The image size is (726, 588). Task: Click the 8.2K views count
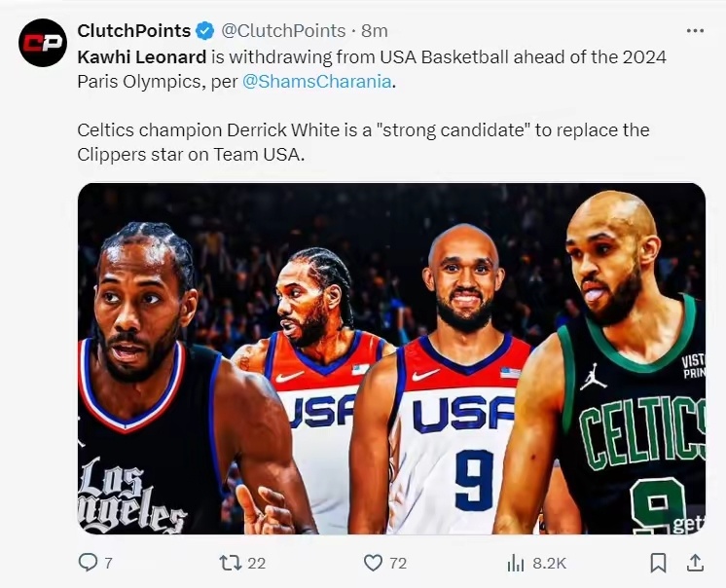coord(550,563)
